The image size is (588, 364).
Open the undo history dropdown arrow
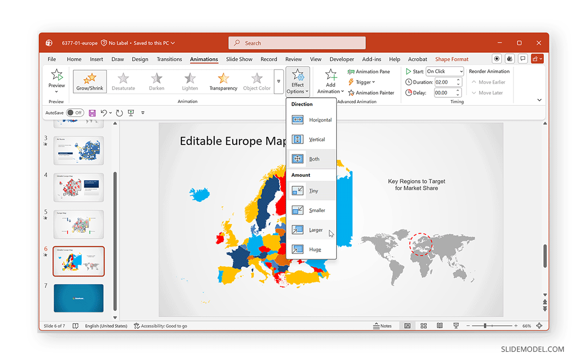[111, 113]
